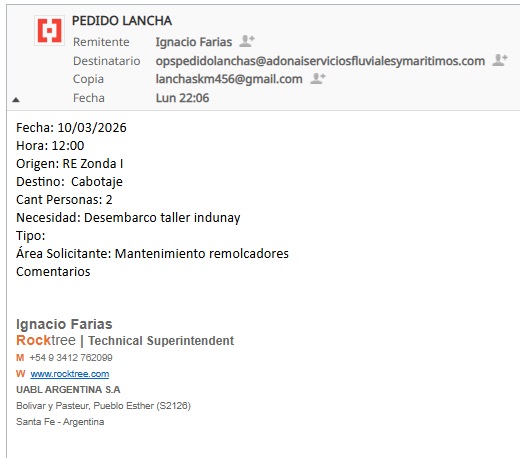Click the Necesidad: Desembarco taller indunay line
Image resolution: width=520 pixels, height=458 pixels.
pos(128,218)
